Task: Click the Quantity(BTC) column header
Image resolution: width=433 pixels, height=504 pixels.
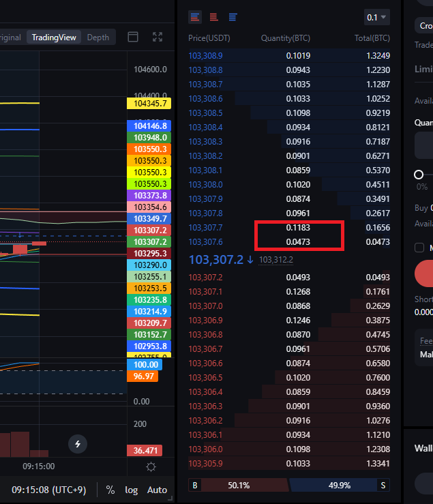Action: (x=286, y=38)
